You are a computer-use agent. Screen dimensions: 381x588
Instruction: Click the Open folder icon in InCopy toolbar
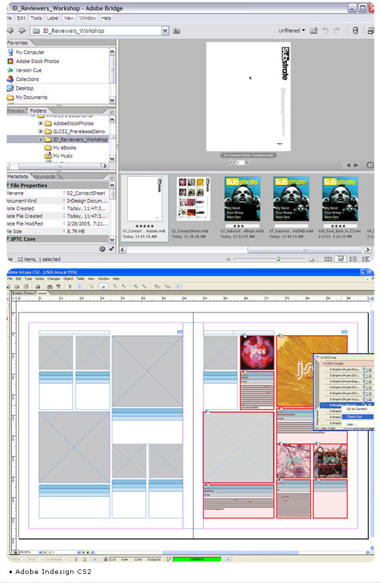tap(17, 286)
